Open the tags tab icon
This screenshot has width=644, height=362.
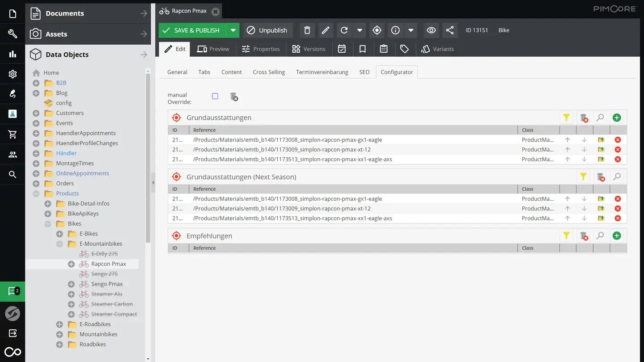pyautogui.click(x=404, y=49)
